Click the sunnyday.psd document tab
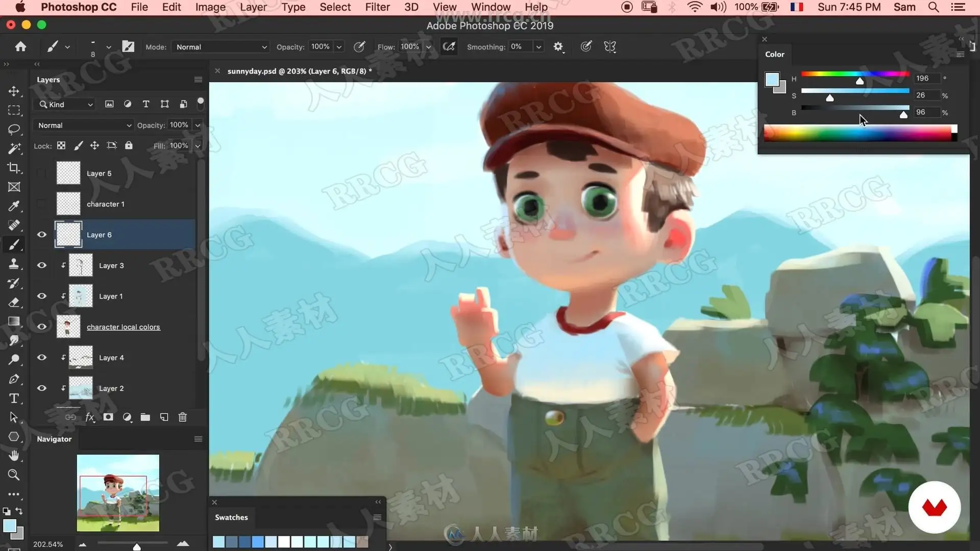Screen dimensions: 980x551 coord(299,71)
